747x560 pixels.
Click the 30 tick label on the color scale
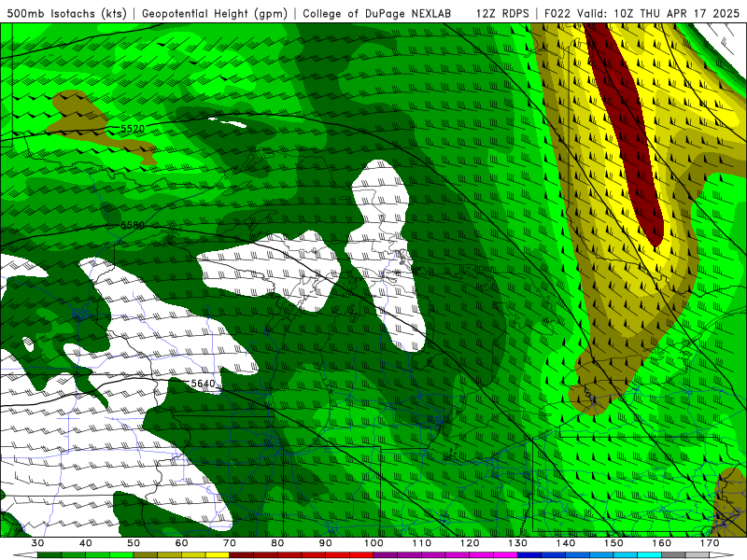(37, 543)
